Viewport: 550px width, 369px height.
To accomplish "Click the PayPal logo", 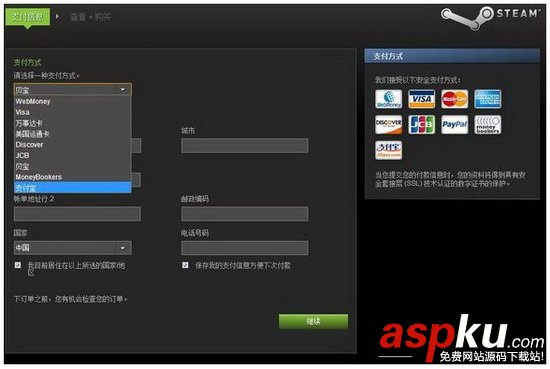I will click(454, 125).
